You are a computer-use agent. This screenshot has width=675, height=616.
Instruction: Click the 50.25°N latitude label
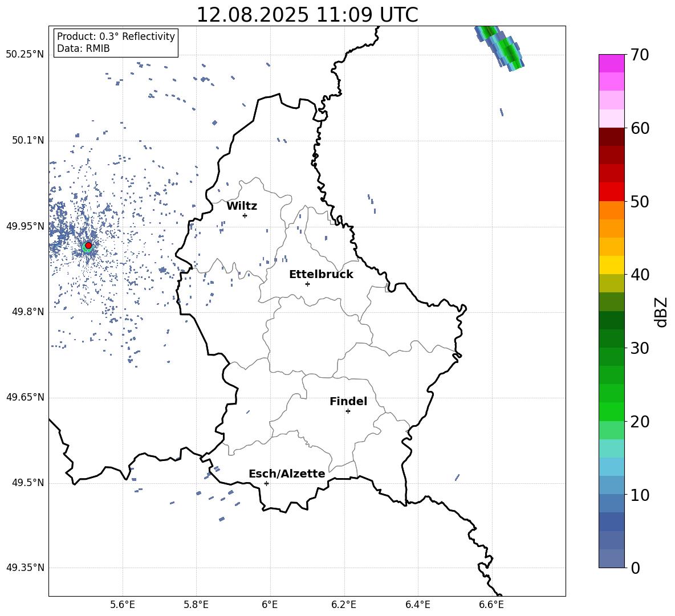point(25,55)
